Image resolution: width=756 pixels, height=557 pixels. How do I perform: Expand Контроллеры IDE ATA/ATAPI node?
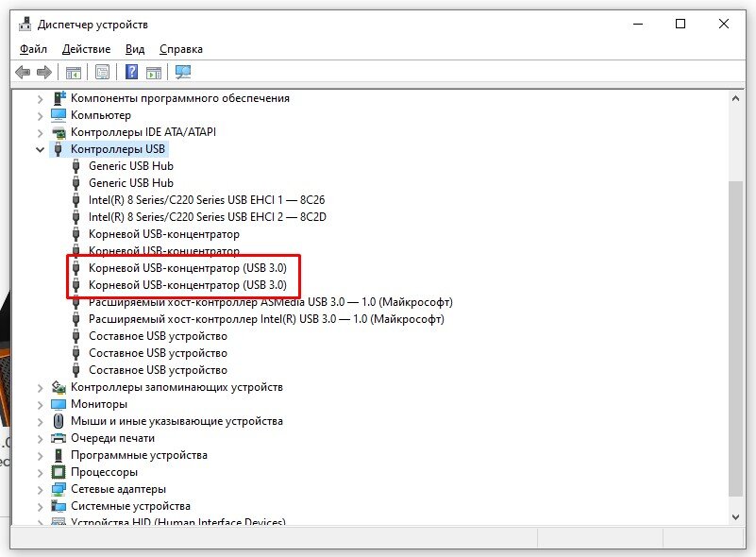[x=40, y=132]
